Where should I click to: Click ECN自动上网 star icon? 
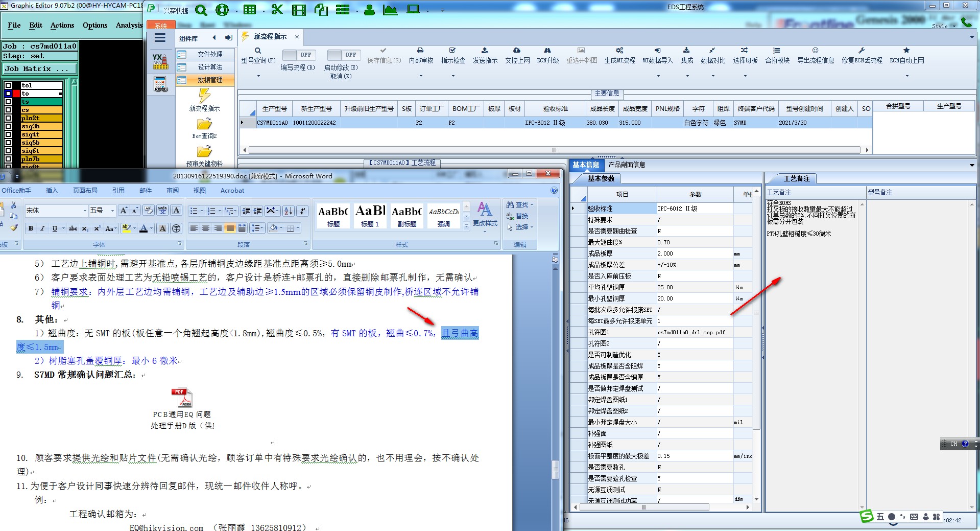click(x=906, y=51)
